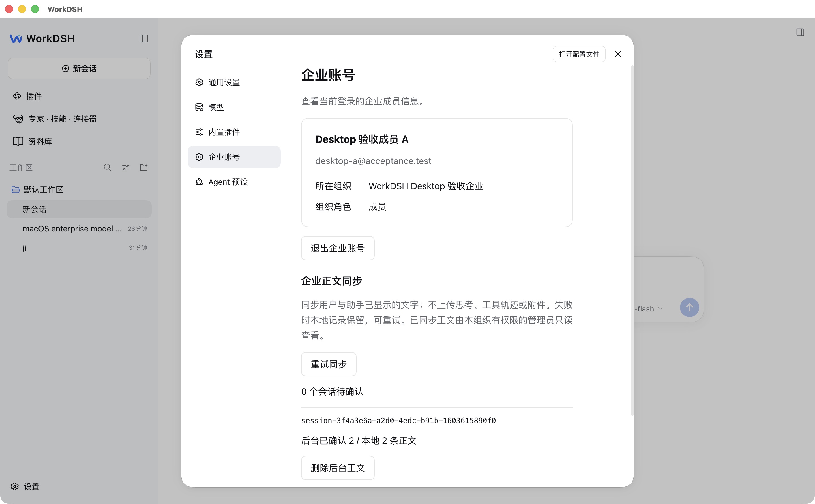Open workspace filter sliders icon
This screenshot has height=504, width=815.
[125, 167]
